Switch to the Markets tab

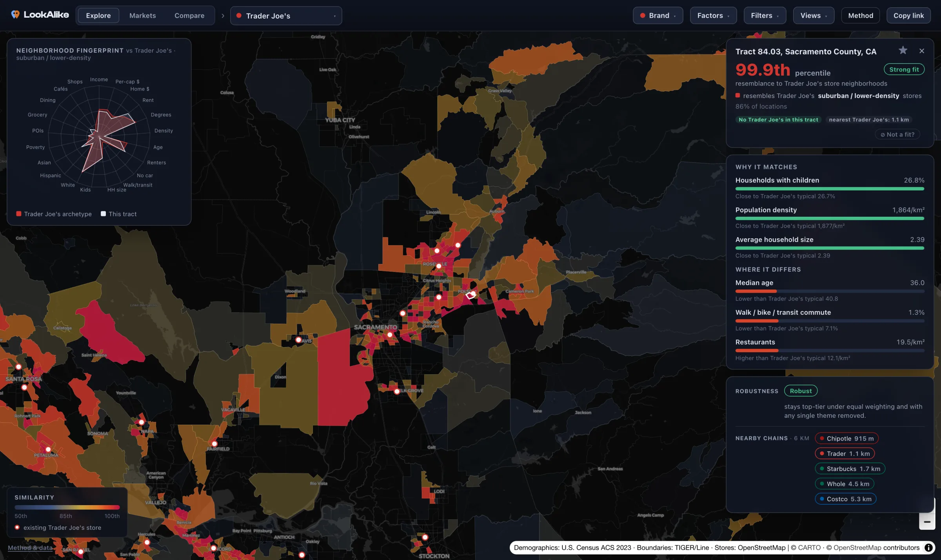click(x=143, y=16)
